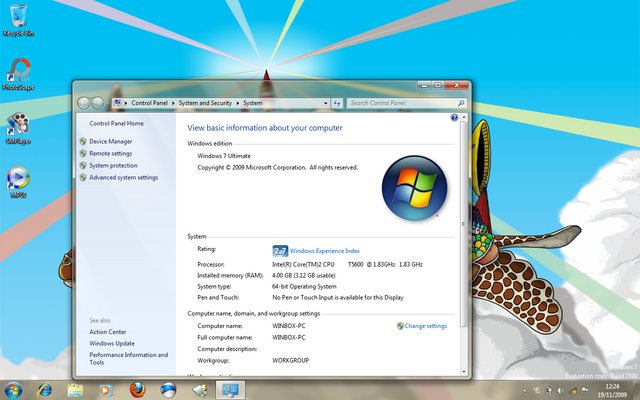Expand arrow before Control Panel breadcrumb
The height and width of the screenshot is (400, 640).
126,103
